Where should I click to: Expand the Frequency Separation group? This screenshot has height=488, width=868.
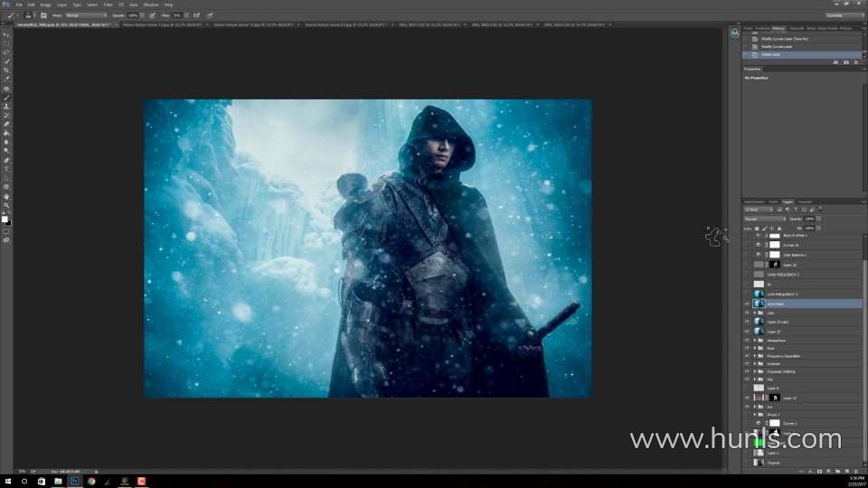(755, 356)
